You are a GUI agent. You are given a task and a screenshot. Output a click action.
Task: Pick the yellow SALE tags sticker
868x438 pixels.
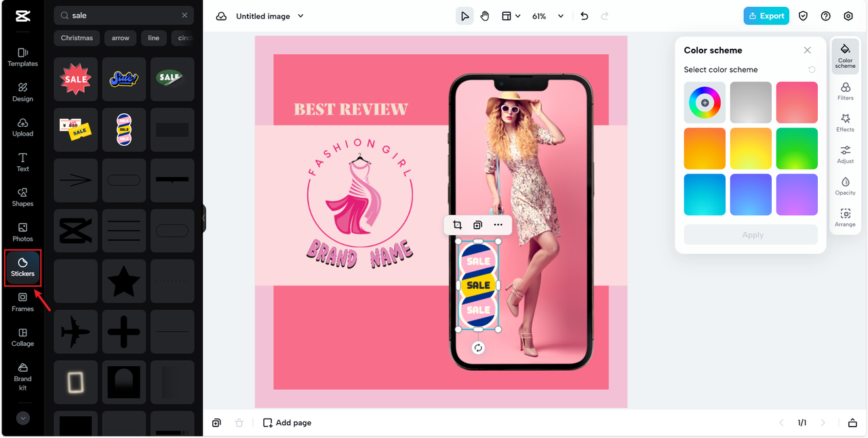pyautogui.click(x=76, y=130)
